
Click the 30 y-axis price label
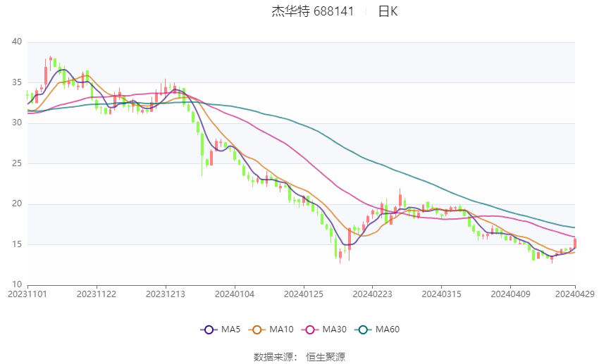tap(17, 123)
